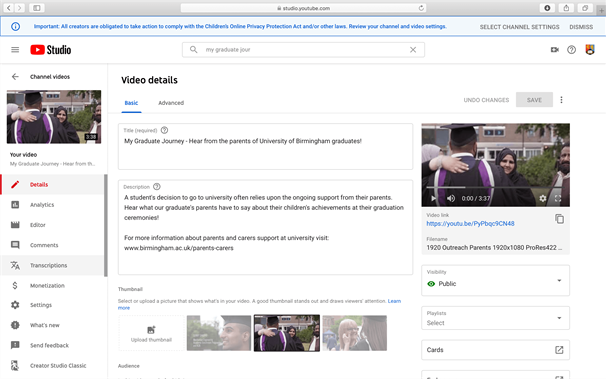Clear the search field with X
Screen dimensions: 606x379
coord(413,50)
